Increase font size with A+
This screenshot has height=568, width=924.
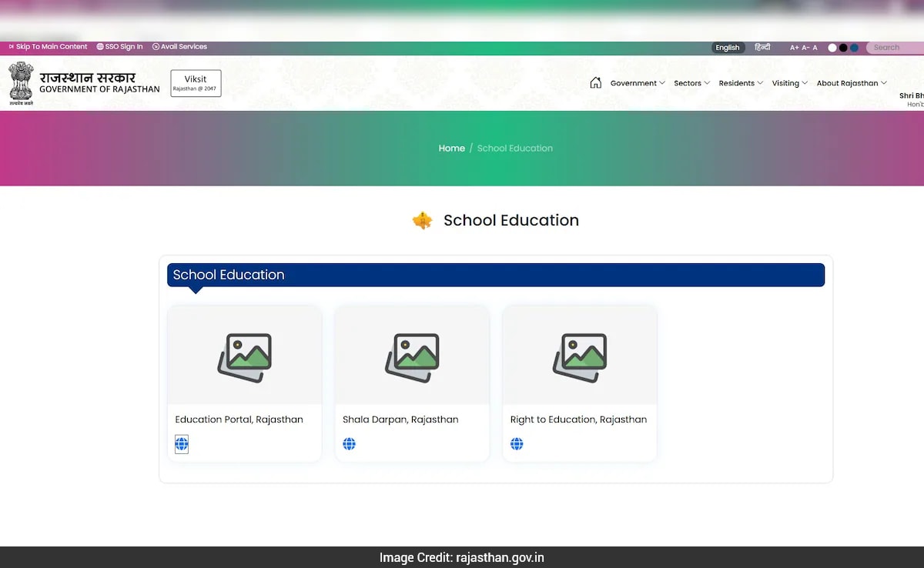pos(794,48)
